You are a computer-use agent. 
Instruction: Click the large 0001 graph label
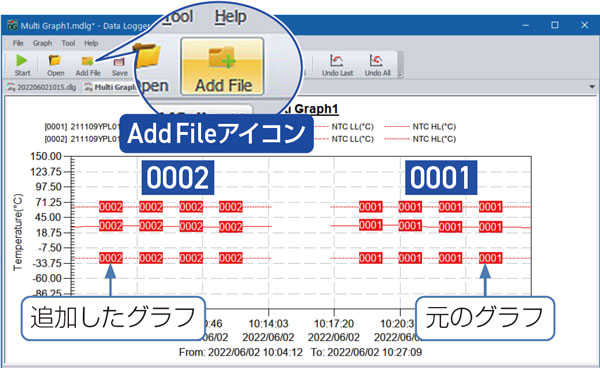click(441, 177)
